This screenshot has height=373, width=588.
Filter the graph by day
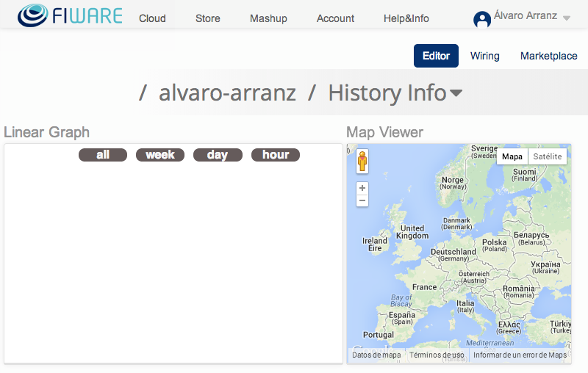pos(218,155)
